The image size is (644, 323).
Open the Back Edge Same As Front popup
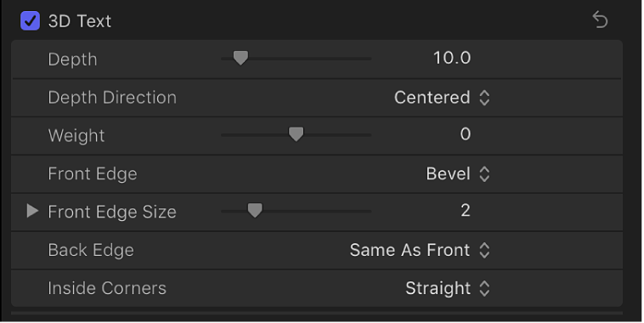tap(420, 250)
